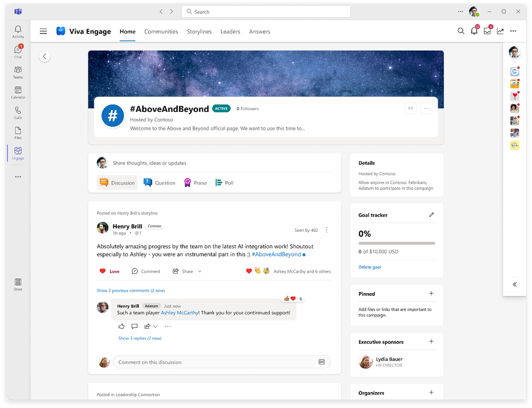
Task: View reactions by Ashley McCarthy and 6 others
Action: click(x=302, y=272)
